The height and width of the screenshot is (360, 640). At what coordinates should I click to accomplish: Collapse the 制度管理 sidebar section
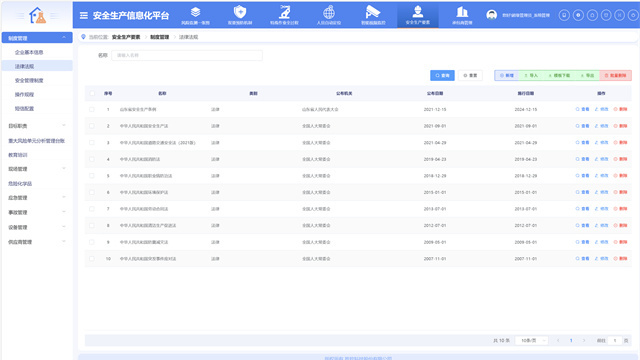tap(37, 38)
